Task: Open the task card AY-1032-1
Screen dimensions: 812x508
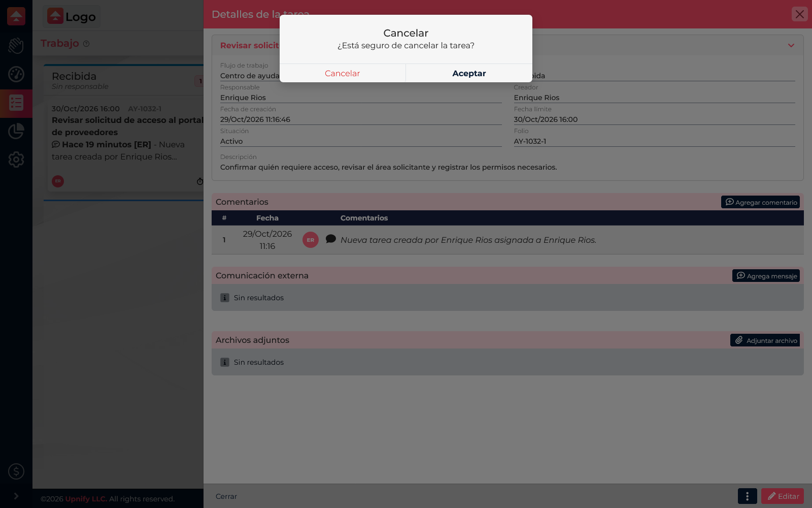Action: point(126,145)
